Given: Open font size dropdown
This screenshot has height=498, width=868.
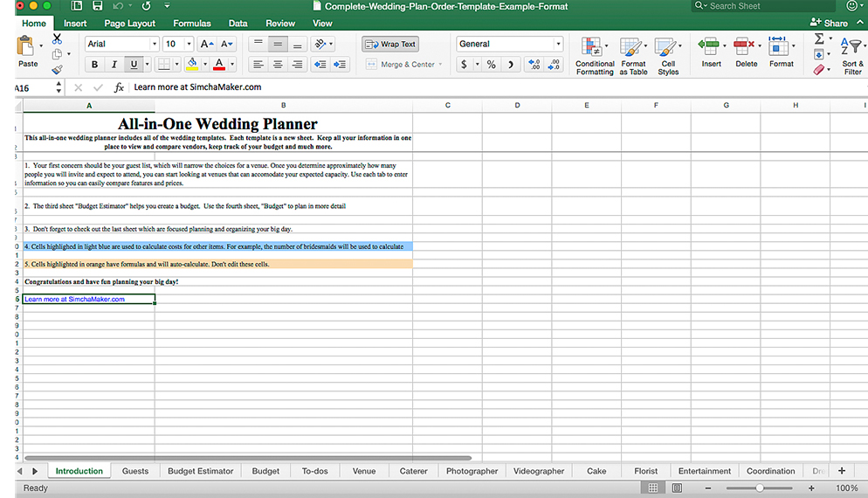Looking at the screenshot, I should 189,44.
